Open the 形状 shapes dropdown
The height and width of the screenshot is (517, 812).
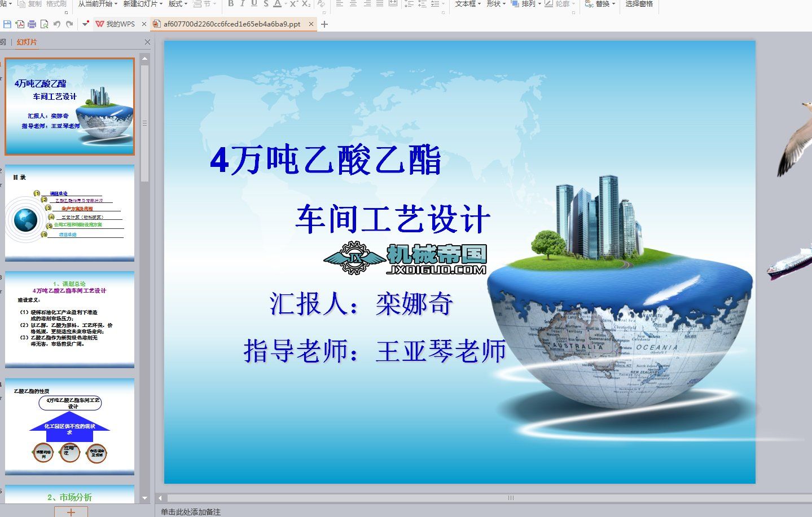[x=496, y=3]
